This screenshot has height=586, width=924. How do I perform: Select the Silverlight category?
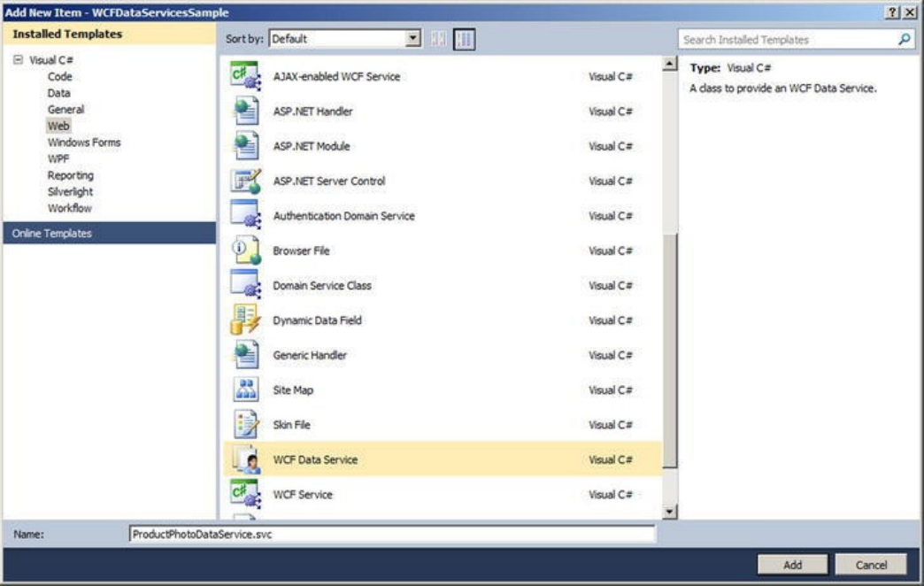pyautogui.click(x=70, y=191)
